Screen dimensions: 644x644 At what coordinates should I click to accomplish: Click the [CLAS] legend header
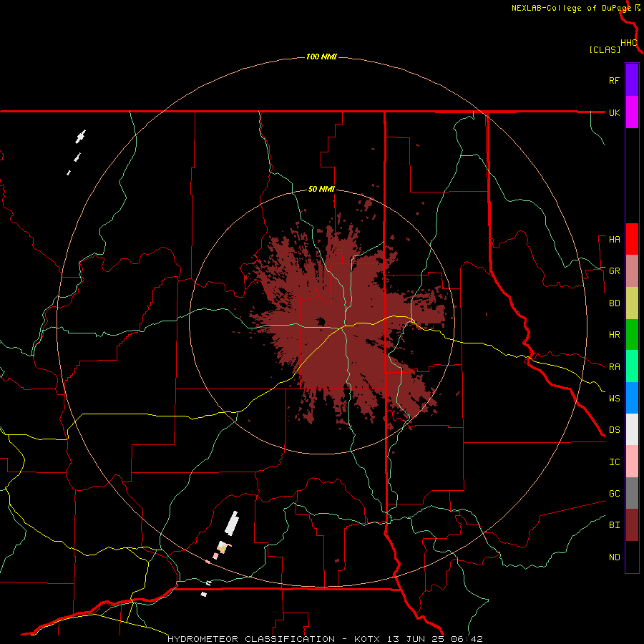coord(605,49)
